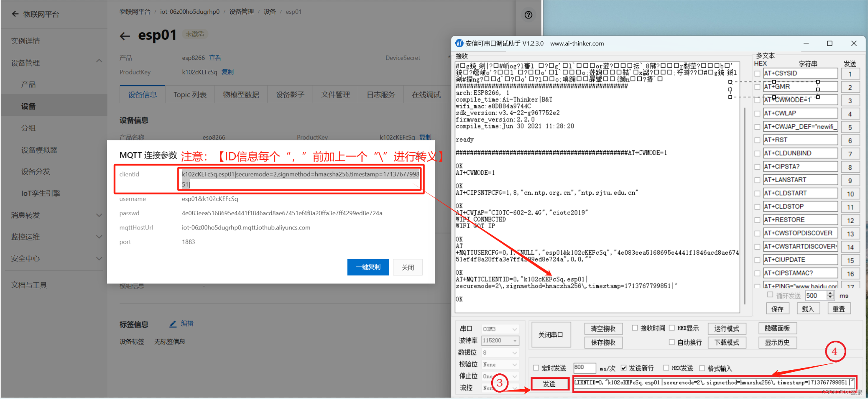Click the 复制 link beside ProductKey header
The image size is (868, 399).
tap(227, 72)
